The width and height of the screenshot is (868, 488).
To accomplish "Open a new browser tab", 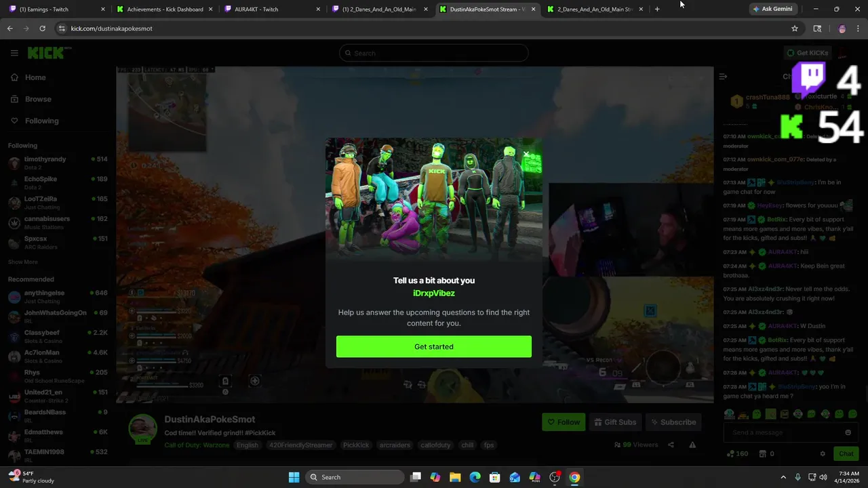I will [x=657, y=9].
